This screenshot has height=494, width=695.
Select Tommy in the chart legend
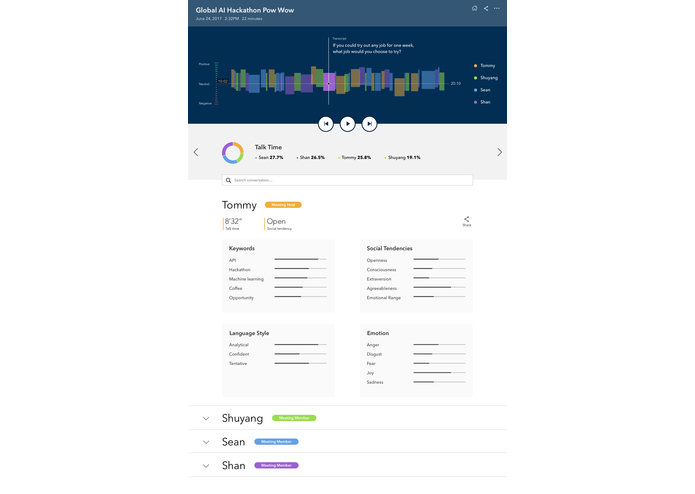point(484,66)
